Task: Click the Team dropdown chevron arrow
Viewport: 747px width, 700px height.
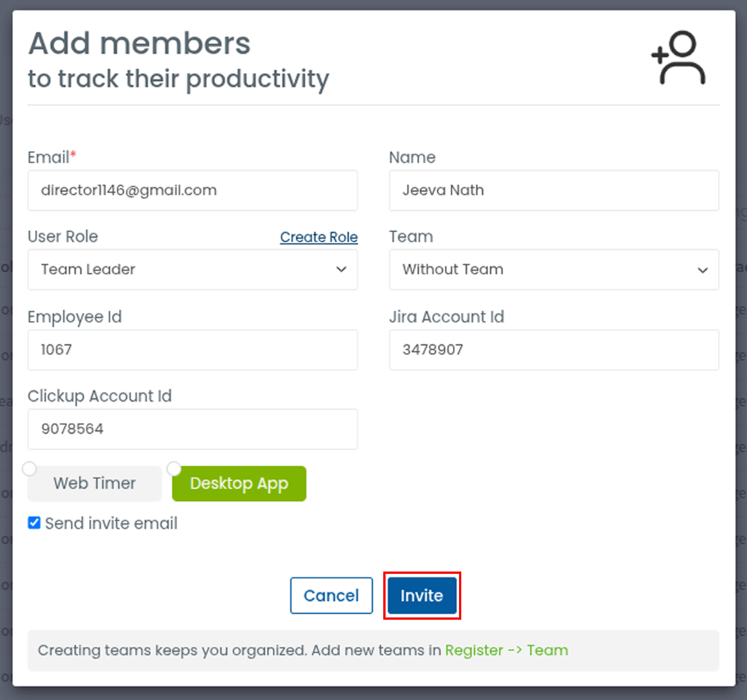Action: coord(703,271)
